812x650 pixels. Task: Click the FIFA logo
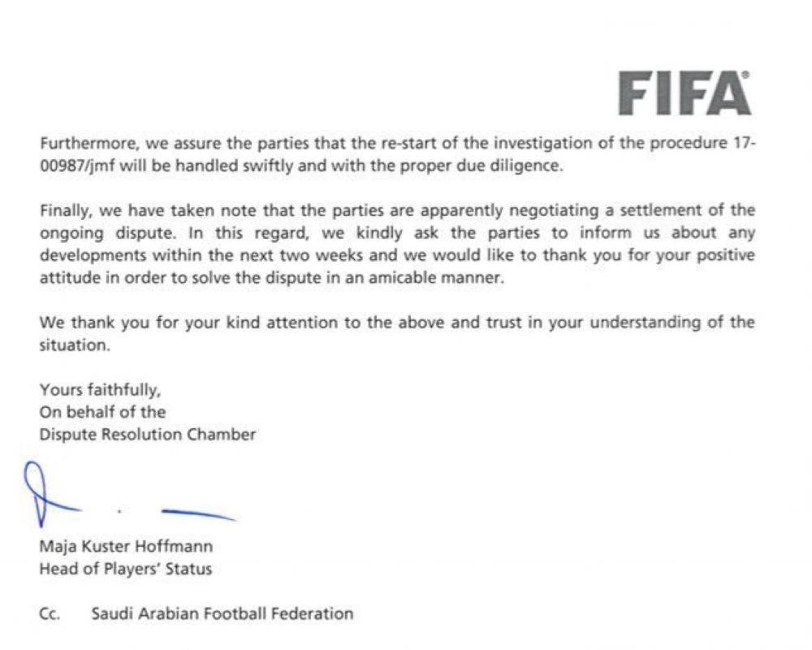click(683, 93)
